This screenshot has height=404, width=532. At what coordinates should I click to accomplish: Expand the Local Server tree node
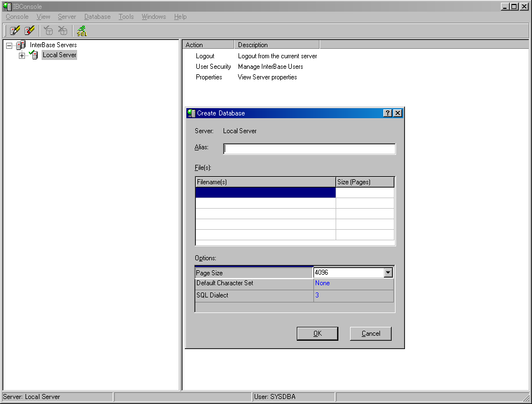click(22, 55)
